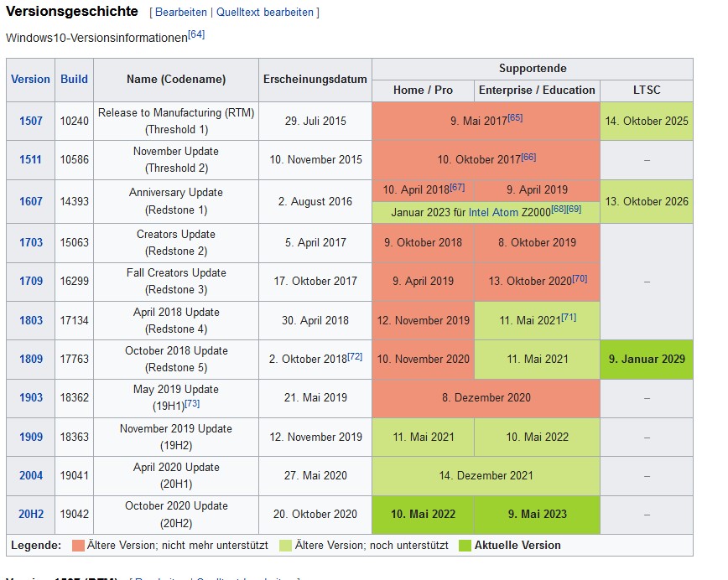Follow footnote 69 after Z2000

(574, 209)
